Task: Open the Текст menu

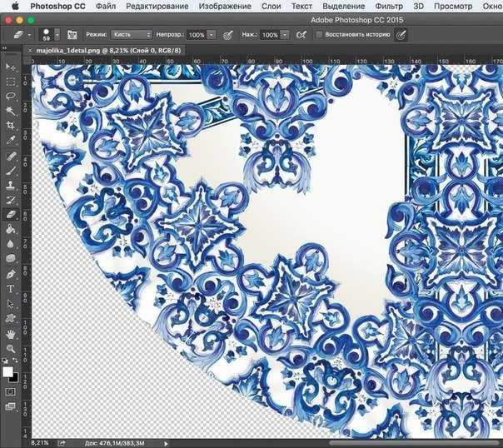Action: coord(301,6)
